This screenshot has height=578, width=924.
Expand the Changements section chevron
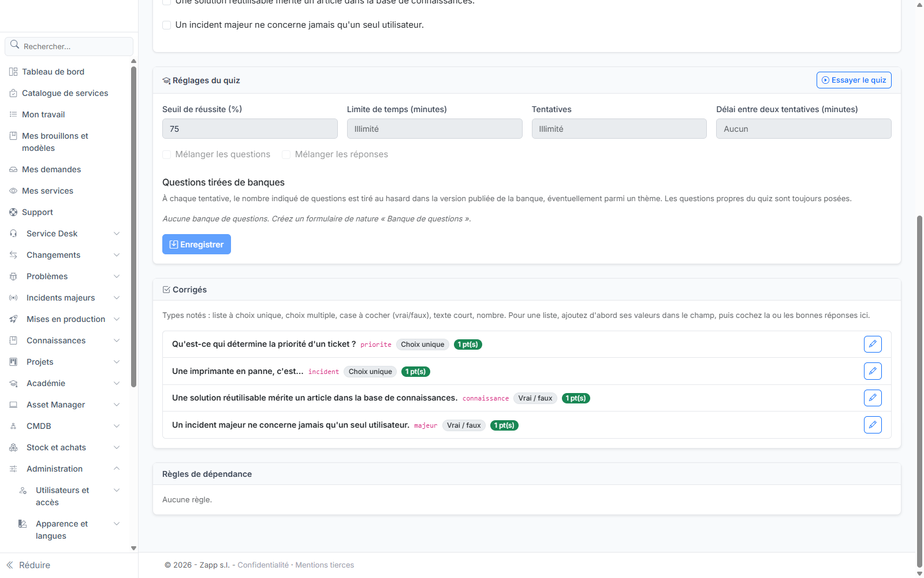coord(117,255)
